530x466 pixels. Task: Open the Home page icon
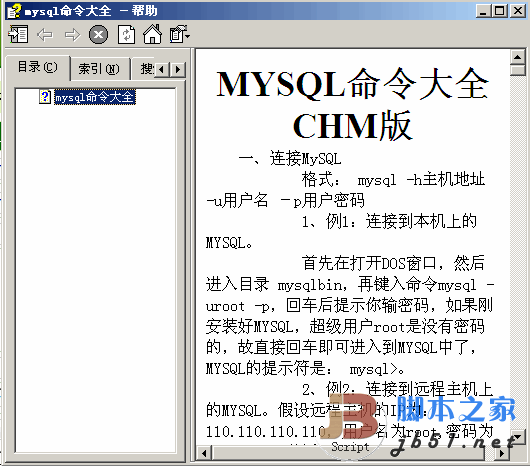(x=152, y=34)
